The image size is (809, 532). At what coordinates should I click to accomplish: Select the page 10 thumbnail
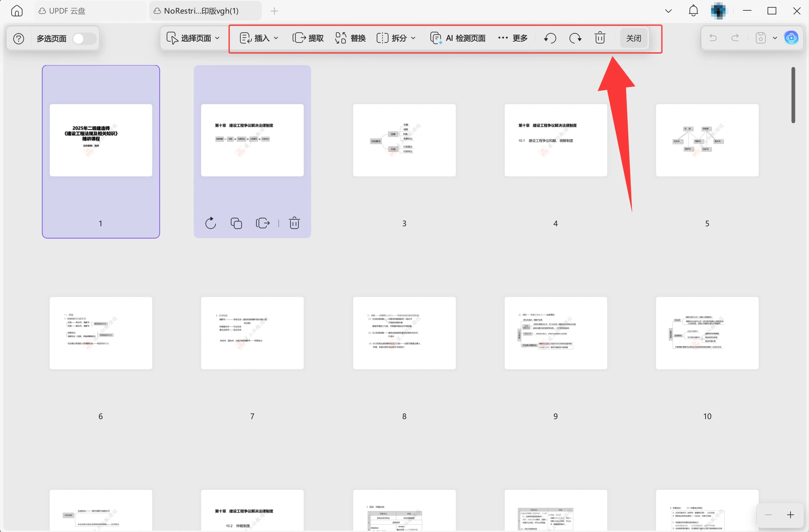pyautogui.click(x=707, y=333)
